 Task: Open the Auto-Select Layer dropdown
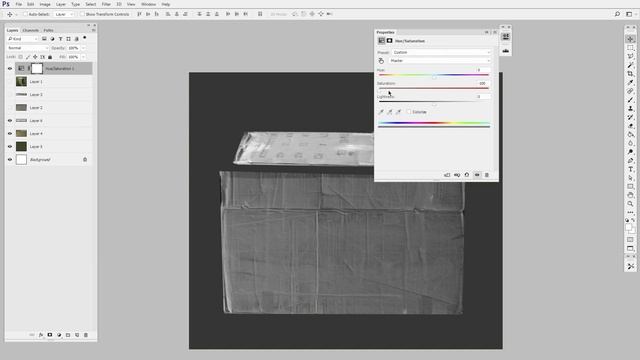[x=64, y=14]
